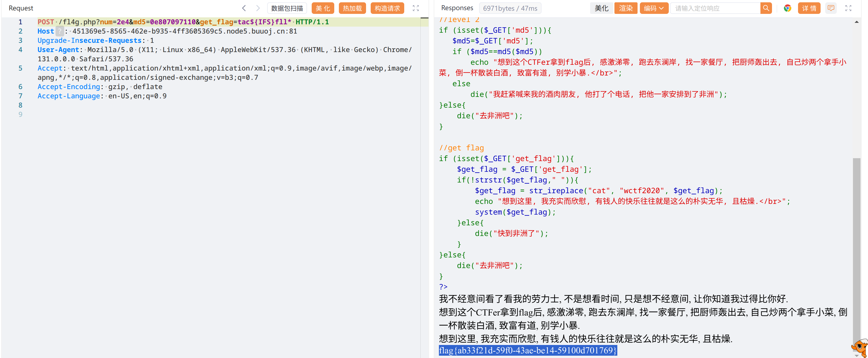Click the Responses 美化 button
The height and width of the screenshot is (358, 868).
pyautogui.click(x=601, y=8)
